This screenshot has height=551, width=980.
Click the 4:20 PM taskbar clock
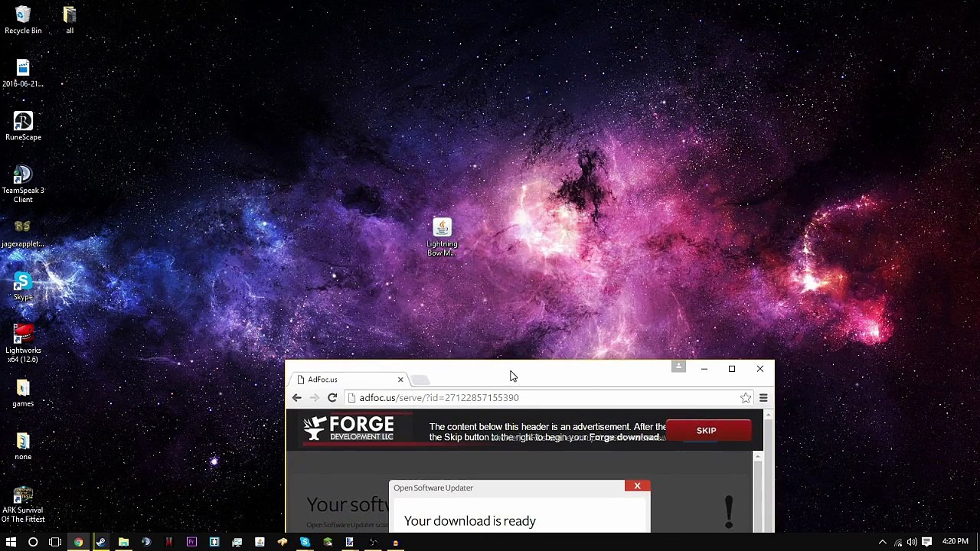(955, 542)
